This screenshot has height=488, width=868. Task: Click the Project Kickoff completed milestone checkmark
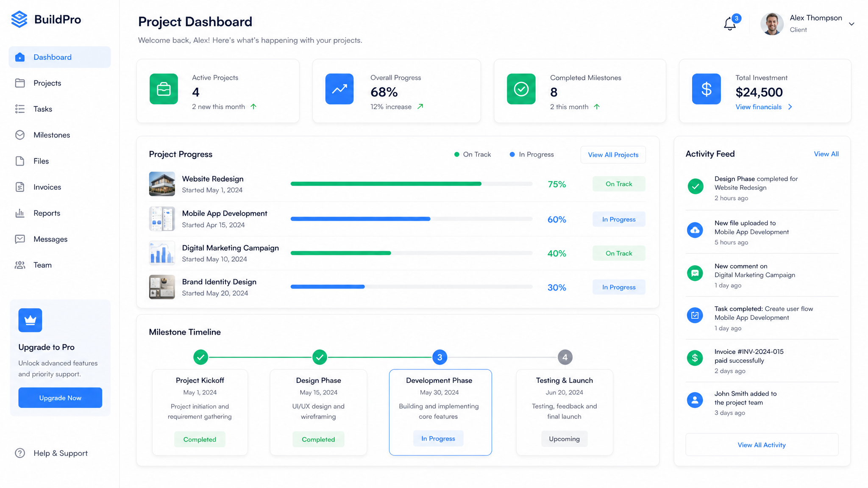pos(200,357)
